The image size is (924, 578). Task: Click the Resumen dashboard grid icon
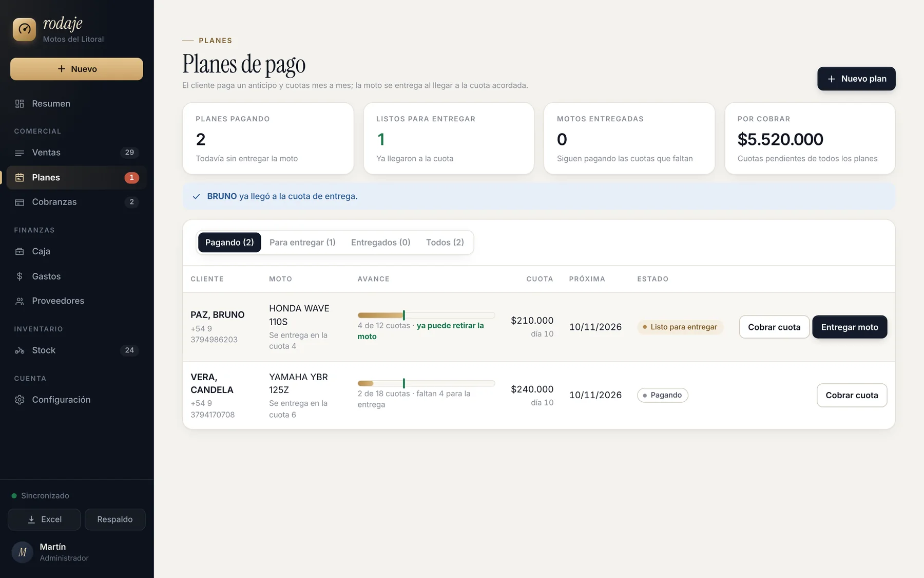click(x=20, y=104)
